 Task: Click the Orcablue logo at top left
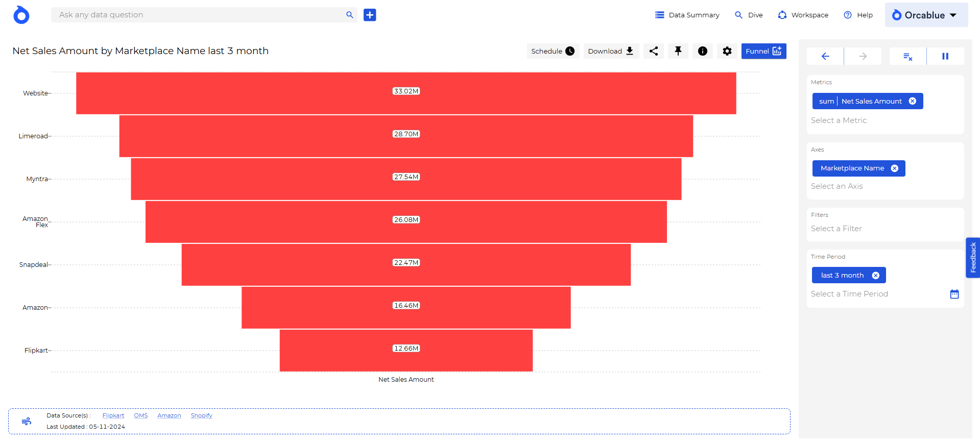21,15
